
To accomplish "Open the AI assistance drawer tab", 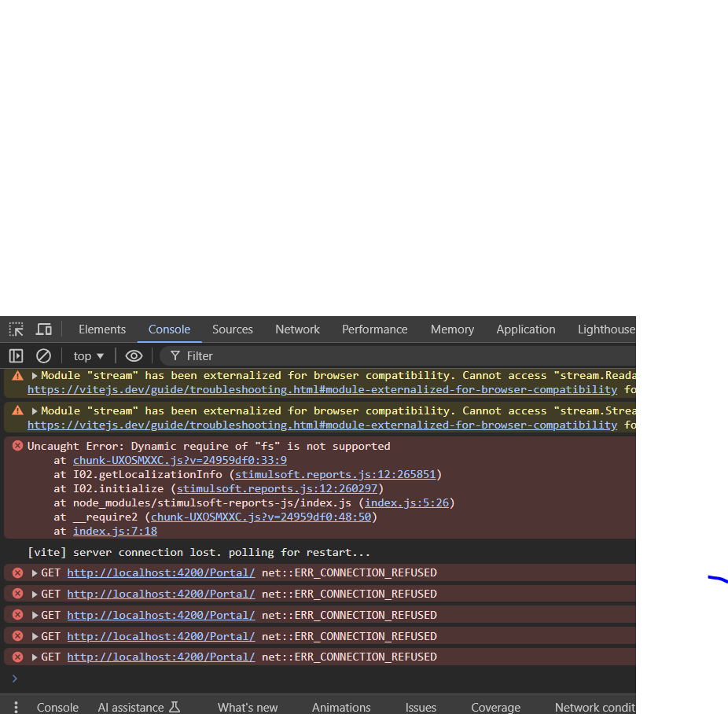I will coord(138,707).
